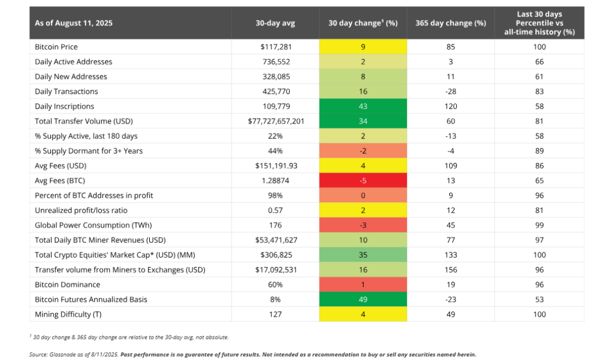Click the red -5 Avg Fees cell

[x=363, y=181]
